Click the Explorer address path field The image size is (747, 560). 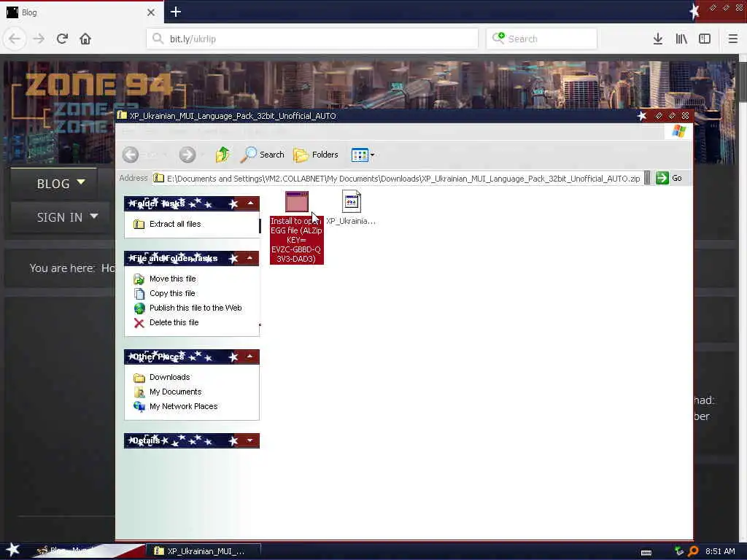398,179
